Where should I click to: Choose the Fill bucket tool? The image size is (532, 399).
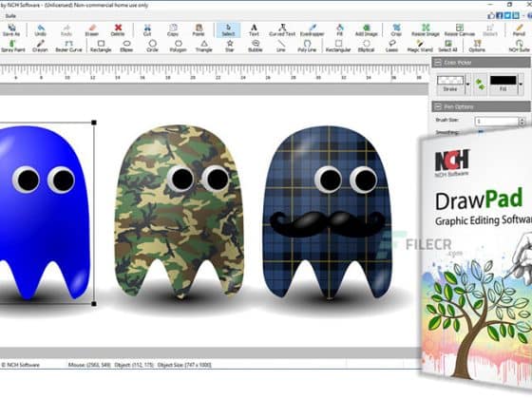pyautogui.click(x=340, y=29)
